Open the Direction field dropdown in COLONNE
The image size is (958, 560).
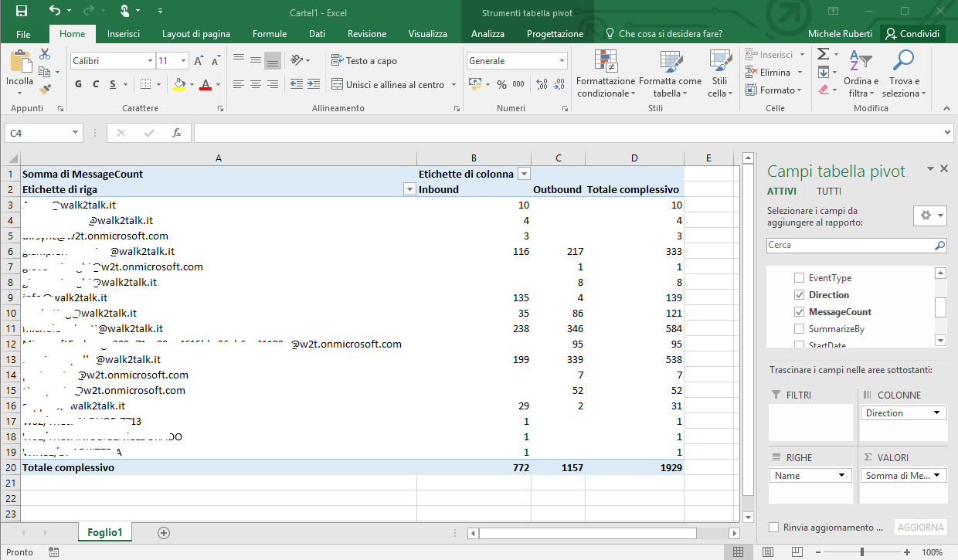(x=938, y=413)
